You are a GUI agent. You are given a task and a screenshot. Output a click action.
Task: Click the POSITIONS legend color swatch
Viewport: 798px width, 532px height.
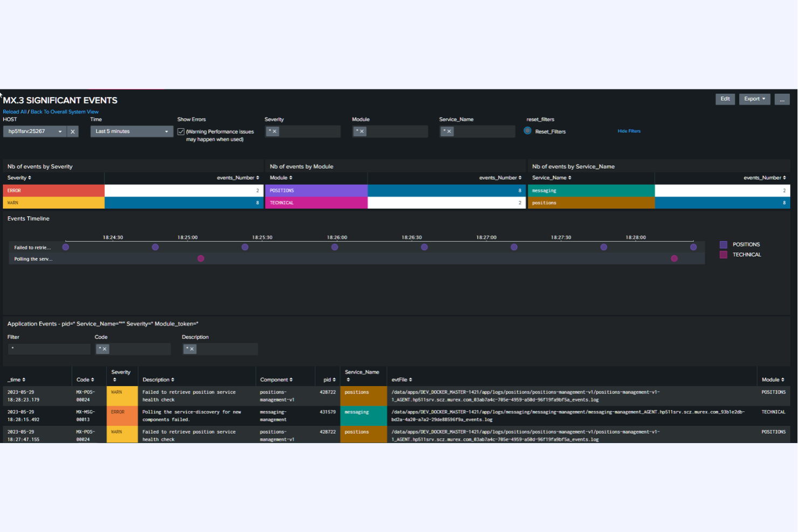tap(724, 245)
